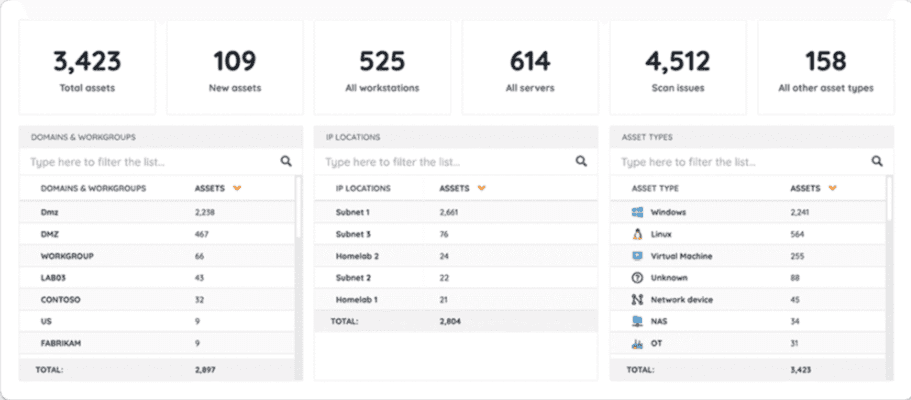This screenshot has height=400, width=911.
Task: Click search icon in IP Locations panel
Action: pos(581,162)
